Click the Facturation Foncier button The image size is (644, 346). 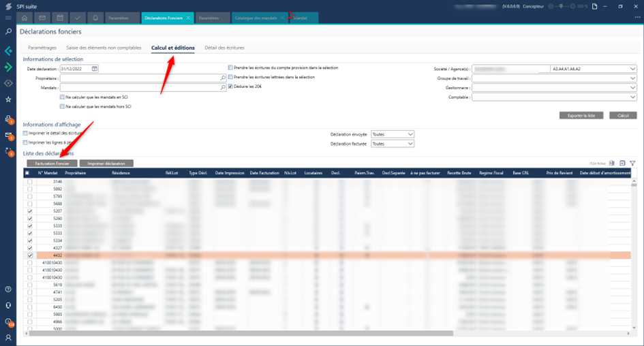52,163
